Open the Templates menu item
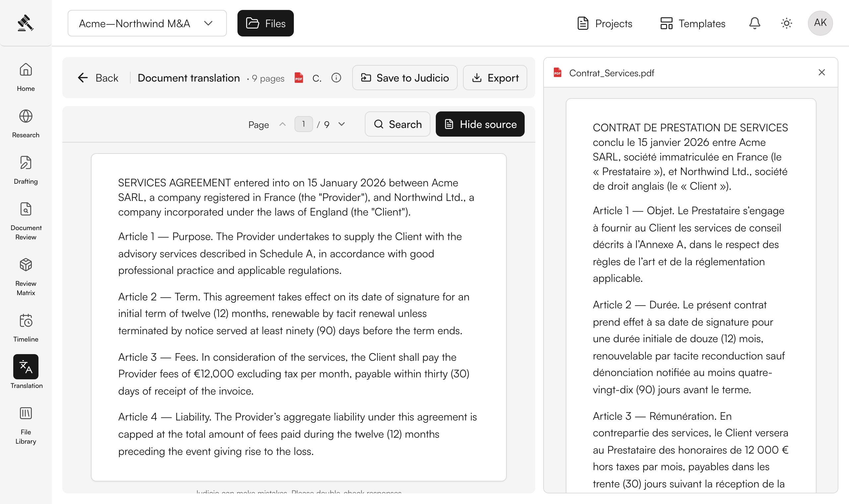 pyautogui.click(x=693, y=23)
